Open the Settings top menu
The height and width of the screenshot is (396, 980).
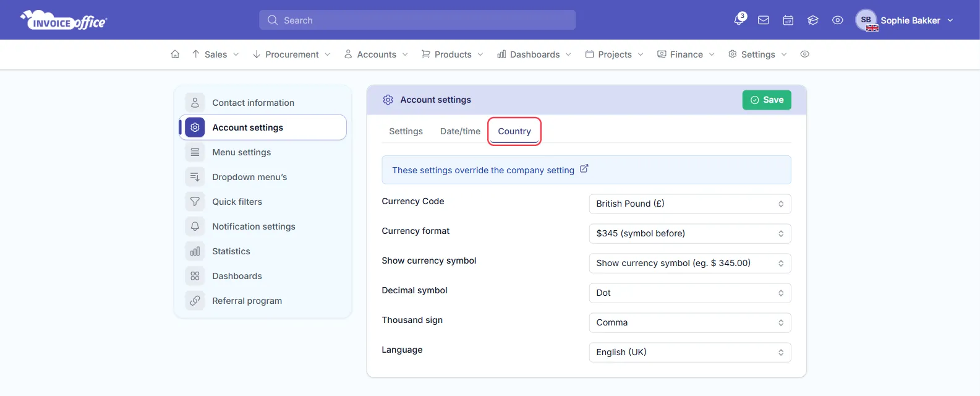point(757,54)
